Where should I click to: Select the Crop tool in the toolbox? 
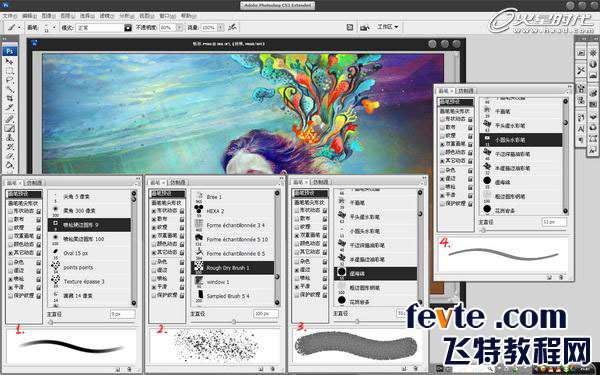[x=10, y=99]
